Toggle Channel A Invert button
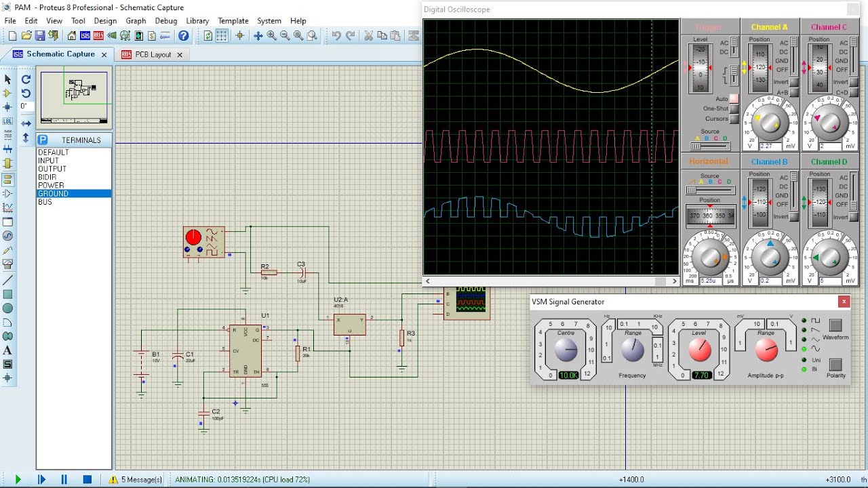Screen dimensions: 868x488 pos(794,82)
